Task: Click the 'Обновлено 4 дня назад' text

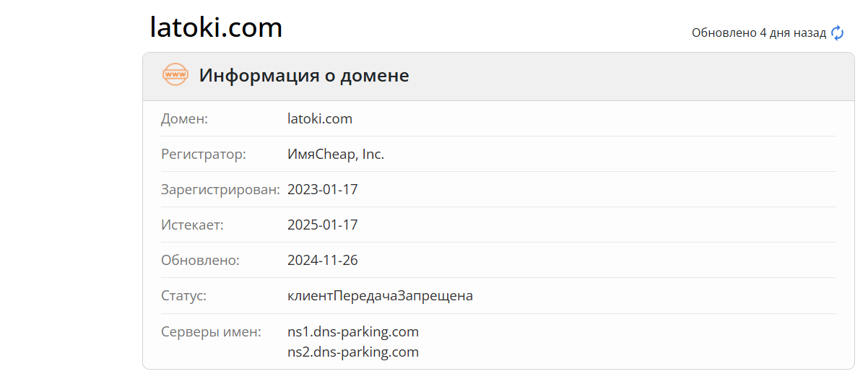Action: pos(758,32)
